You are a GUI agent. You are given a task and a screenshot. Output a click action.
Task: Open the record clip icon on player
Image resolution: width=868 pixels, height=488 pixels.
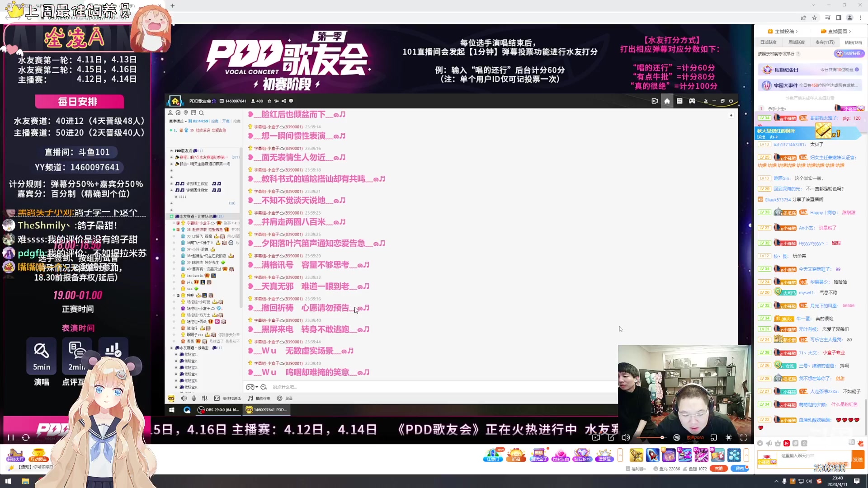coord(596,437)
